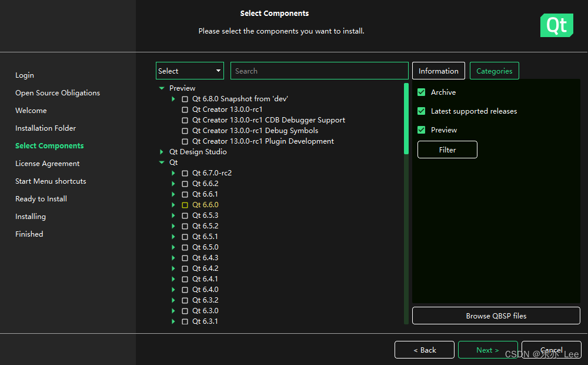Expand the Qt 6.4.3 node
Screen dimensions: 588x365
click(173, 258)
